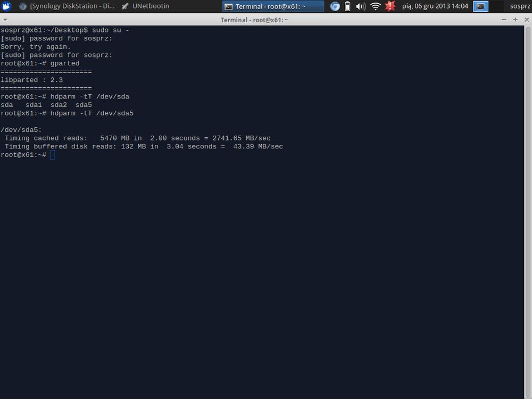532x399 pixels.
Task: Click the '/dev/sda5:' output header
Action: pos(21,130)
